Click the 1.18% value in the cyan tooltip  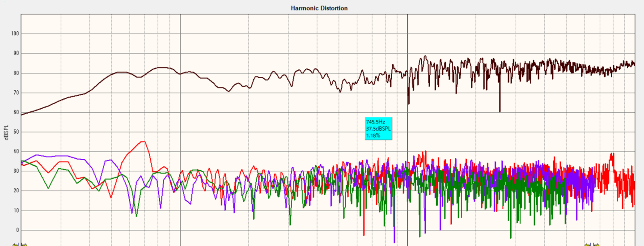373,135
